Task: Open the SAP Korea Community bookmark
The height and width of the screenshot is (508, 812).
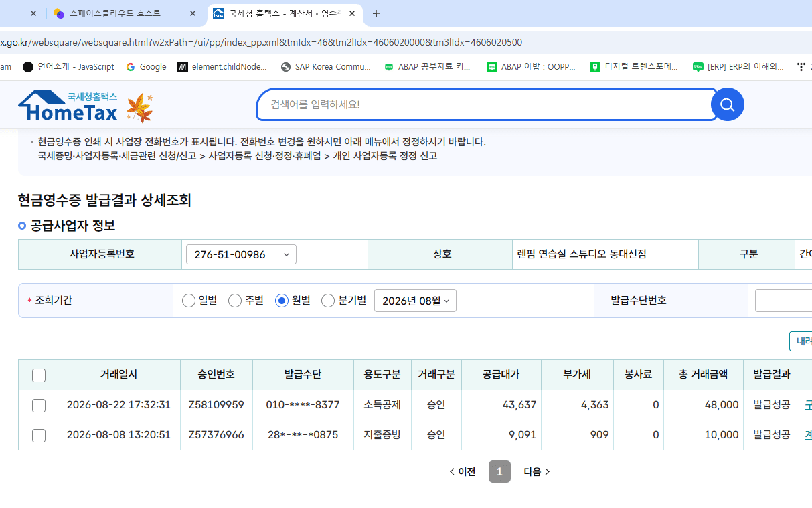Action: coord(326,67)
